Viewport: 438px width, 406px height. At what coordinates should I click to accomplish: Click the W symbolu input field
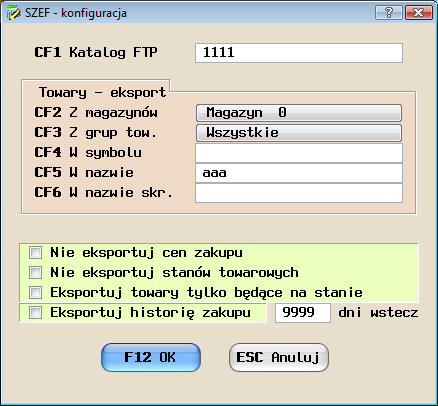point(299,153)
